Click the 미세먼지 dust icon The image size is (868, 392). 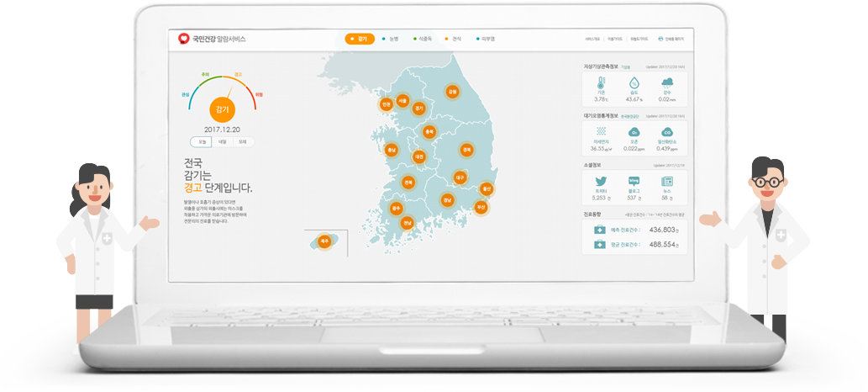tap(601, 132)
